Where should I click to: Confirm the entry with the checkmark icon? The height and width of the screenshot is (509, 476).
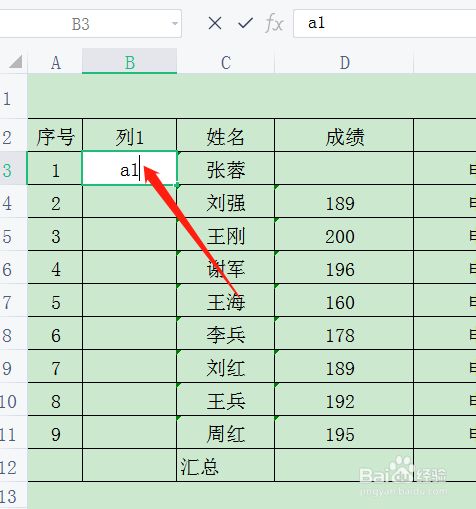pos(245,23)
